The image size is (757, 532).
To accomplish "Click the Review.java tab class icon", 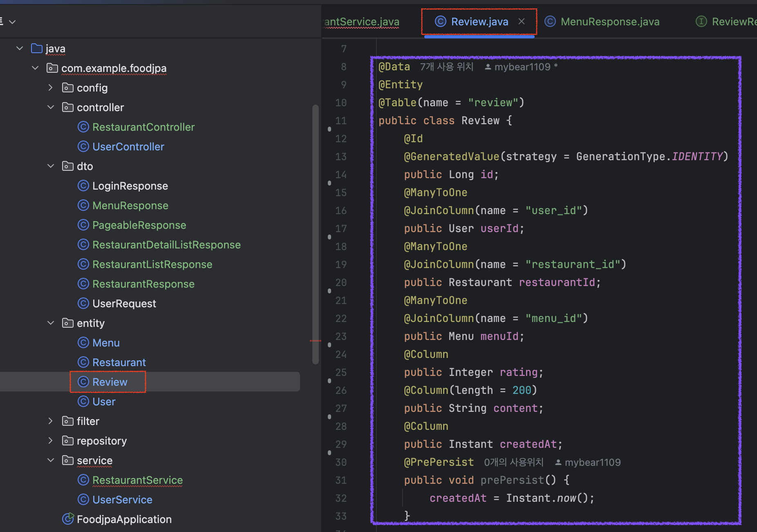I will 441,21.
